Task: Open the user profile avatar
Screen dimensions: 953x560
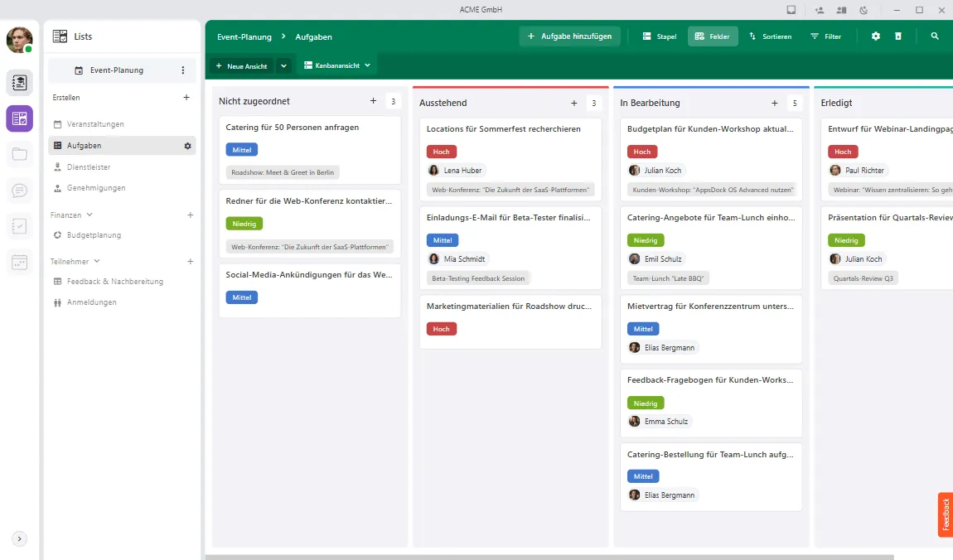Action: tap(19, 40)
